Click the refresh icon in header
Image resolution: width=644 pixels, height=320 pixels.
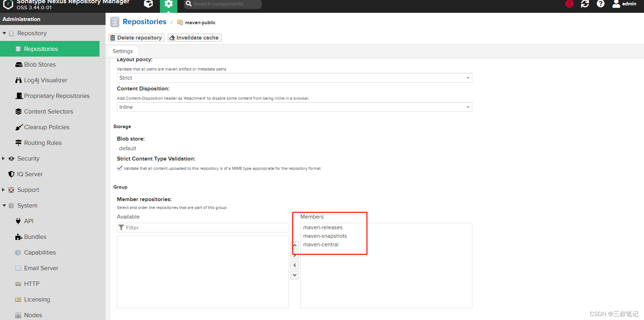[585, 4]
